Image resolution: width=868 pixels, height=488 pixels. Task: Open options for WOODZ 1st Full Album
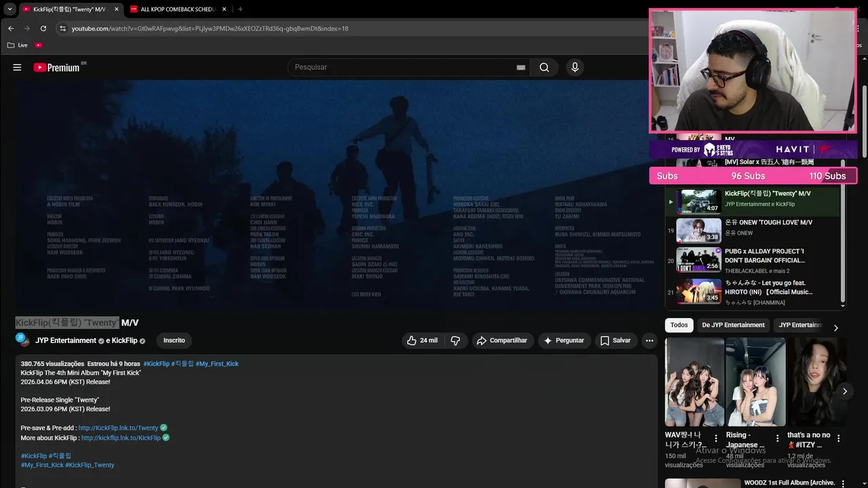pyautogui.click(x=844, y=483)
